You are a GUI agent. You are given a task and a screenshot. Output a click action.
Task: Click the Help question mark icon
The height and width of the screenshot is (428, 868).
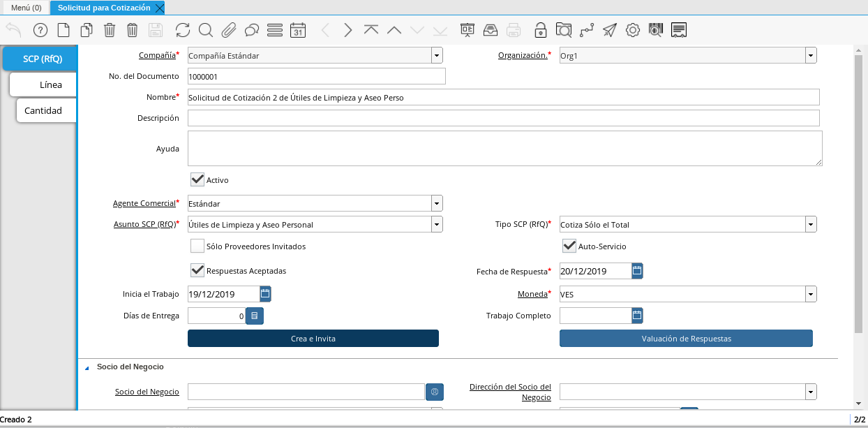(x=40, y=30)
